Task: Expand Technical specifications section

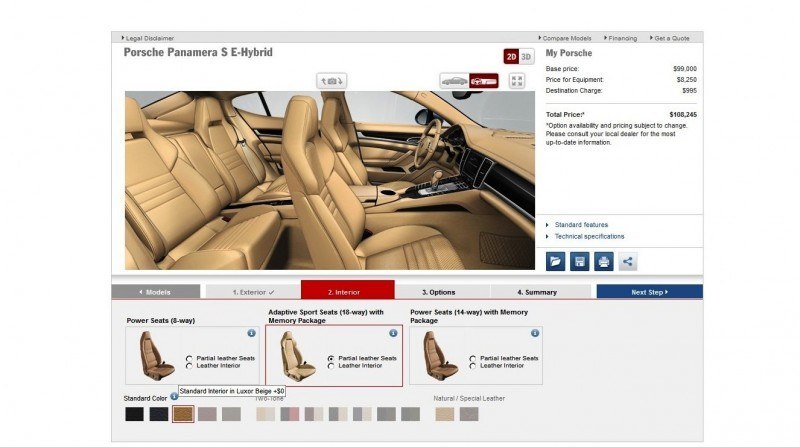Action: point(589,236)
